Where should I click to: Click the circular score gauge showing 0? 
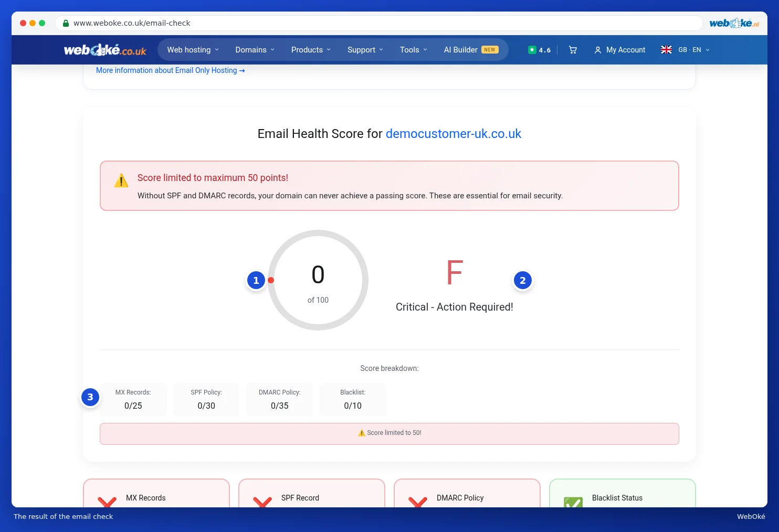coord(318,280)
